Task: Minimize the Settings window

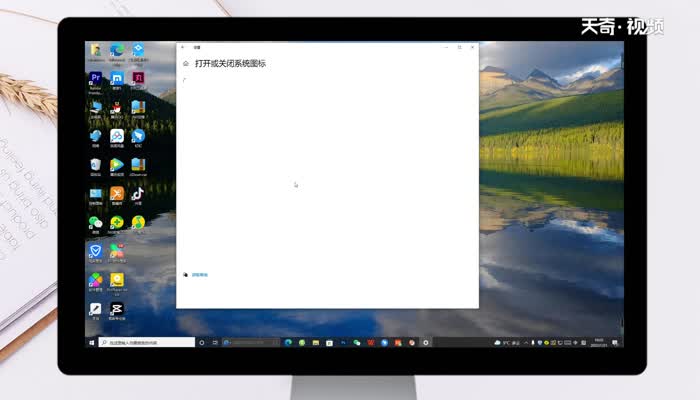Action: pyautogui.click(x=446, y=47)
